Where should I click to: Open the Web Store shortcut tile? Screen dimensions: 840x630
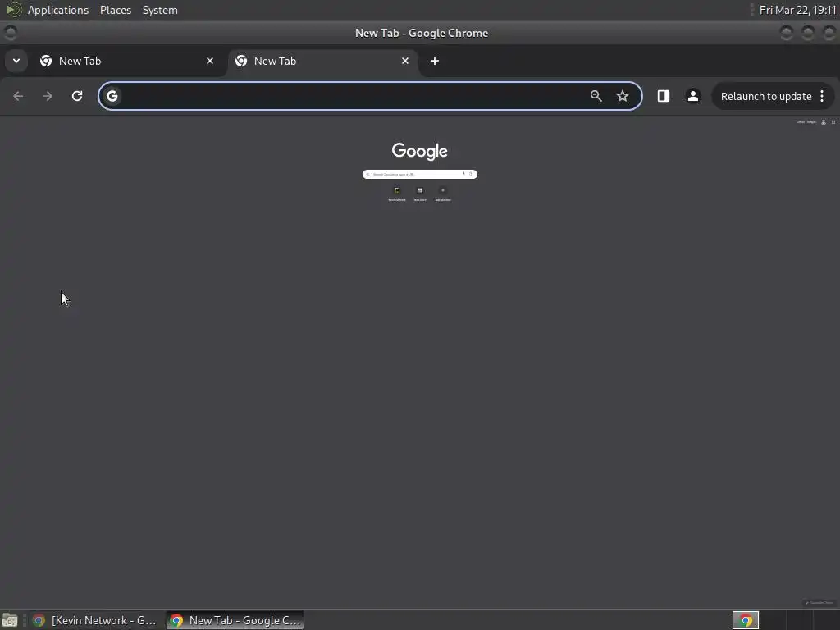click(420, 194)
